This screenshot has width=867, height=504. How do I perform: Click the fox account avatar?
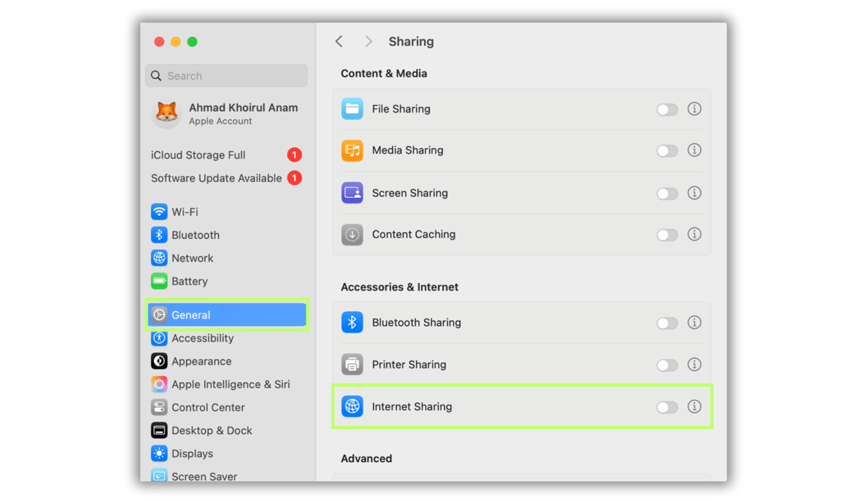166,114
